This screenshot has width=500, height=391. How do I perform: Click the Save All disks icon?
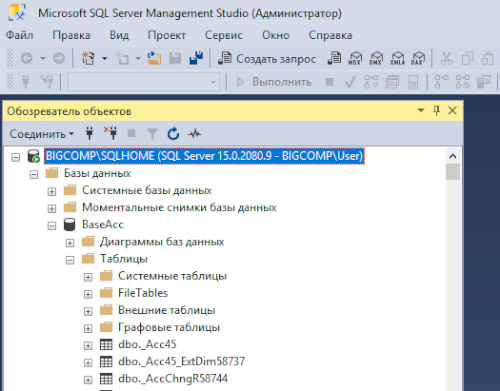196,58
